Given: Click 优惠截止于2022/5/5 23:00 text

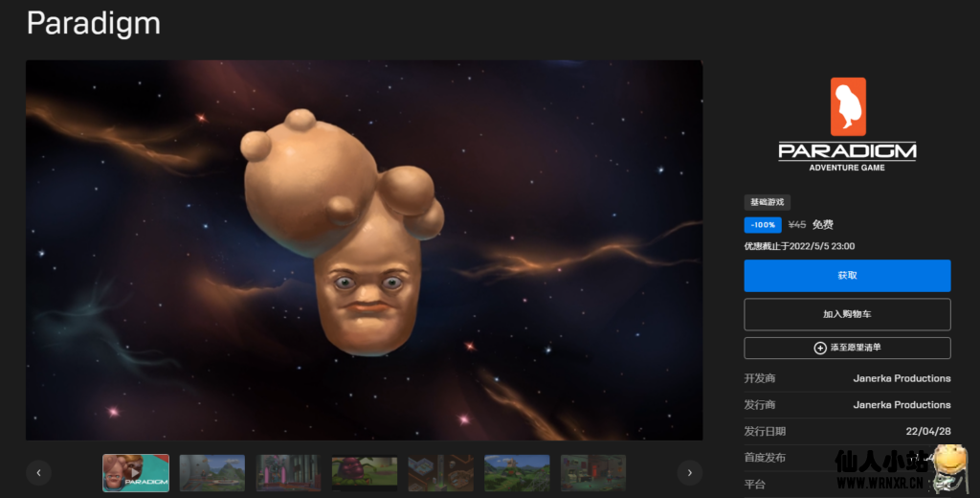Looking at the screenshot, I should point(799,246).
